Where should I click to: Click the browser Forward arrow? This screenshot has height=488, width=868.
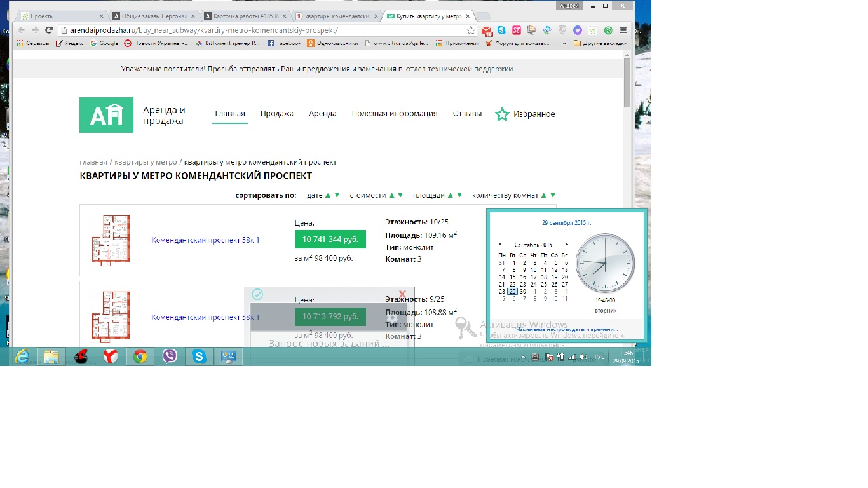35,30
